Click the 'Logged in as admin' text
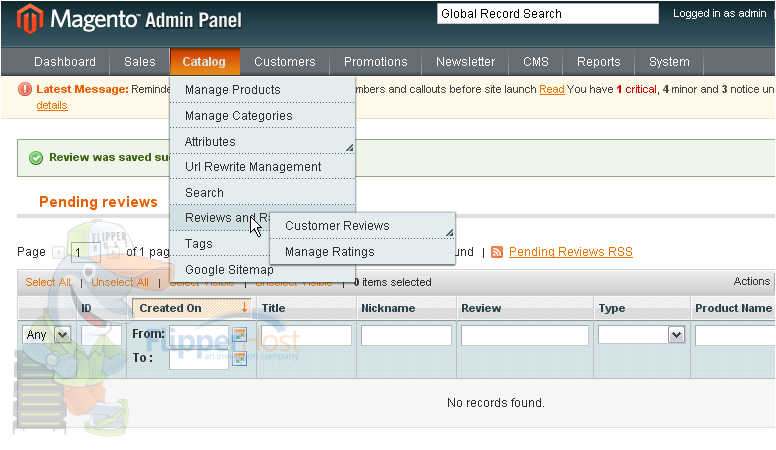776x450 pixels. (720, 13)
